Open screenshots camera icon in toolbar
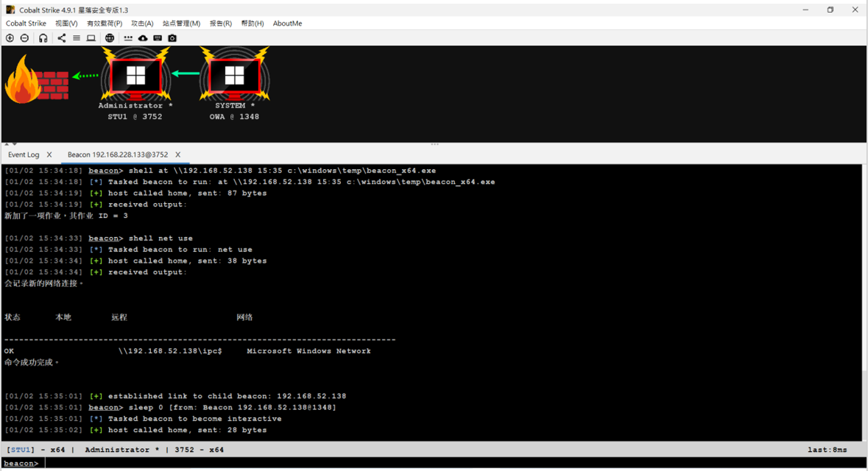 (172, 38)
